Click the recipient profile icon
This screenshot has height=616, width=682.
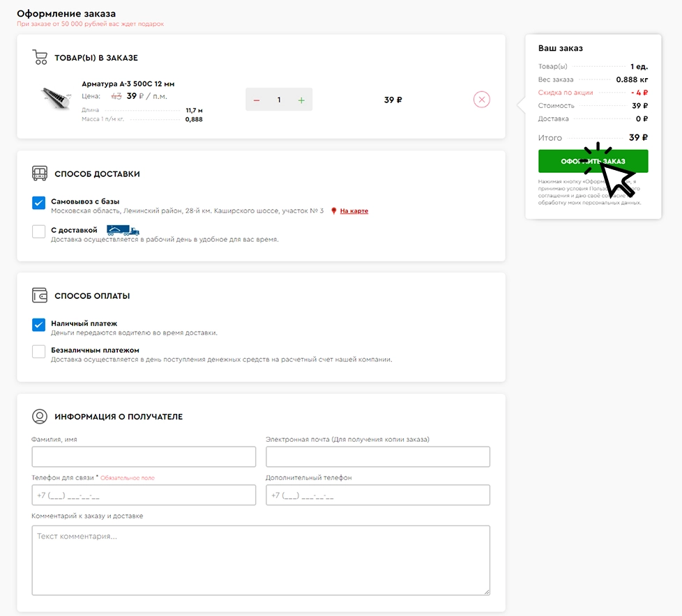coord(40,416)
